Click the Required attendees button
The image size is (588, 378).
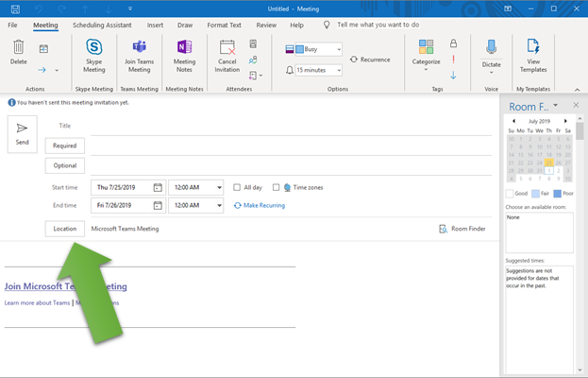pyautogui.click(x=65, y=146)
